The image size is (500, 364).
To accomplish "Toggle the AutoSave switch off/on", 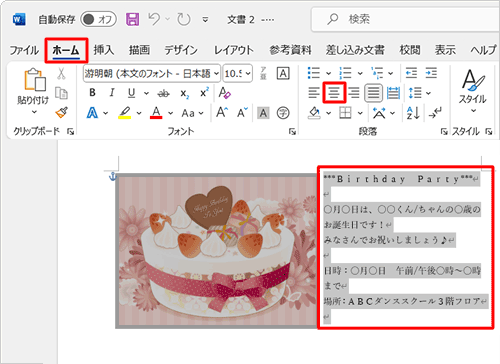I will [x=98, y=19].
